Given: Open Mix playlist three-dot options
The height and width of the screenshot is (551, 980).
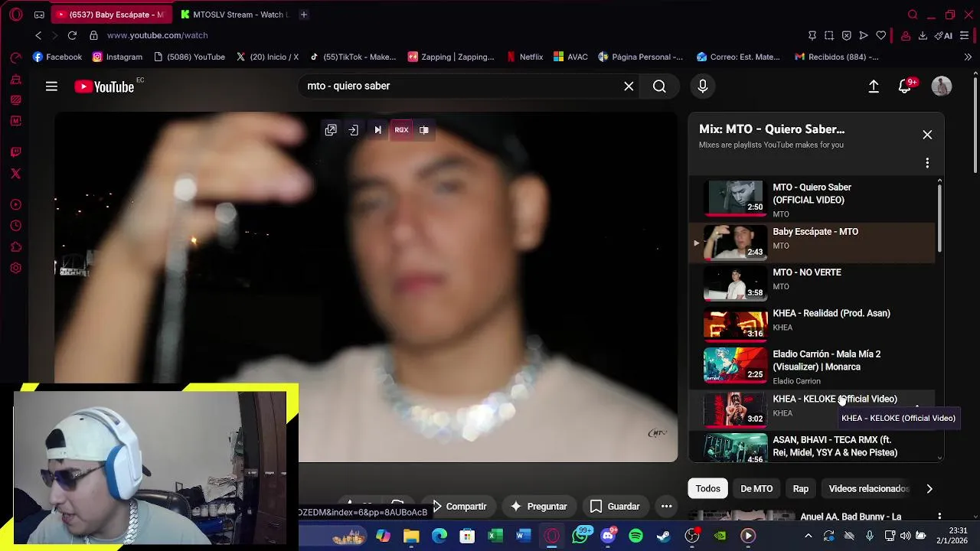Looking at the screenshot, I should [927, 163].
